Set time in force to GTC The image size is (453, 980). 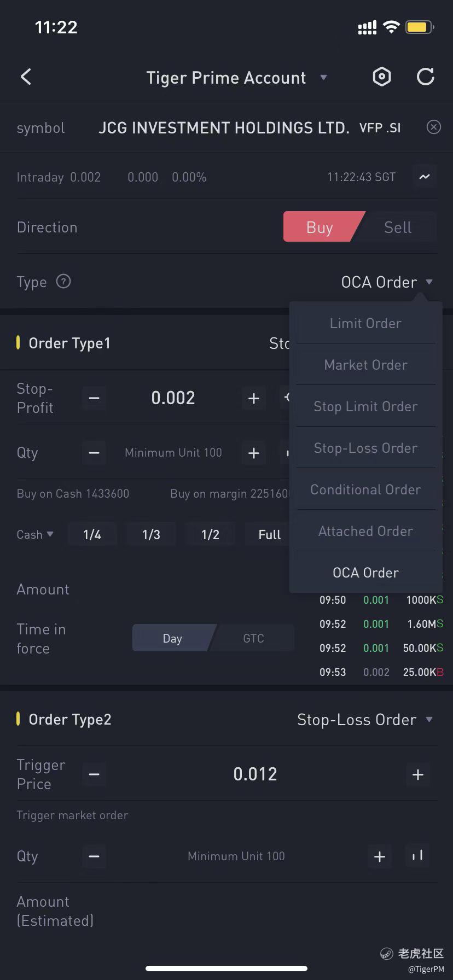pos(253,638)
